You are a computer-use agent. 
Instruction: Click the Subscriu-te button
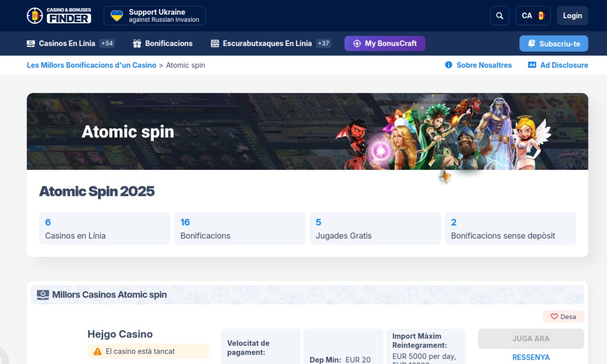553,44
